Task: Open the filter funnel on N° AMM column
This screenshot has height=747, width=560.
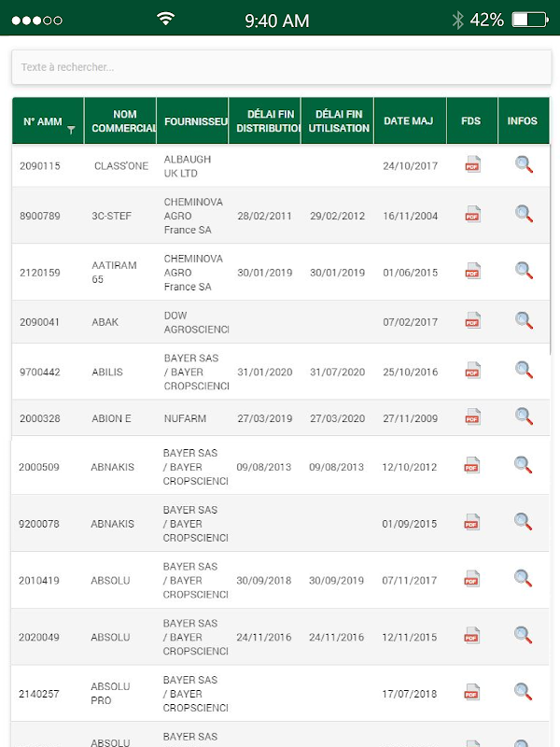Action: 71,130
